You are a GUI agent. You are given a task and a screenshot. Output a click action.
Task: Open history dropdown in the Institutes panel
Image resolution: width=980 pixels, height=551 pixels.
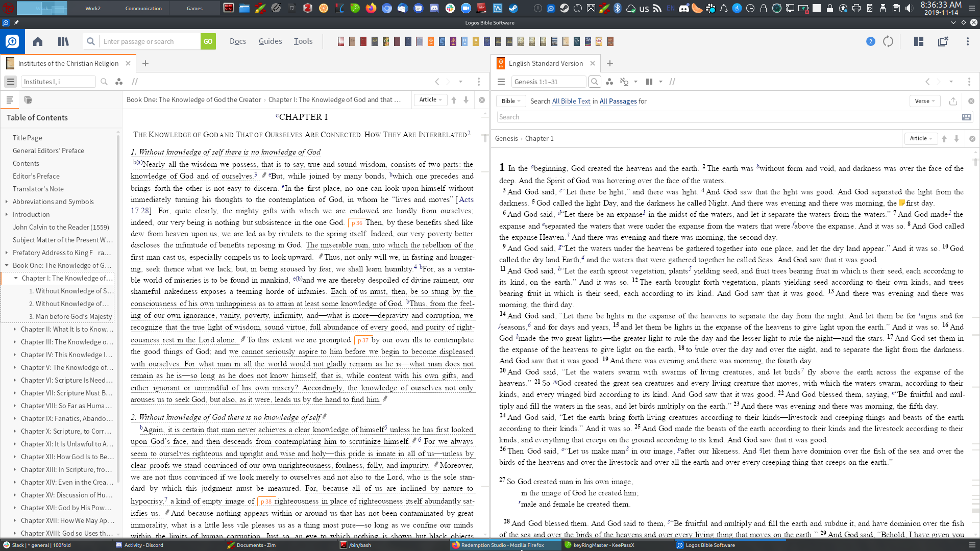pyautogui.click(x=460, y=82)
